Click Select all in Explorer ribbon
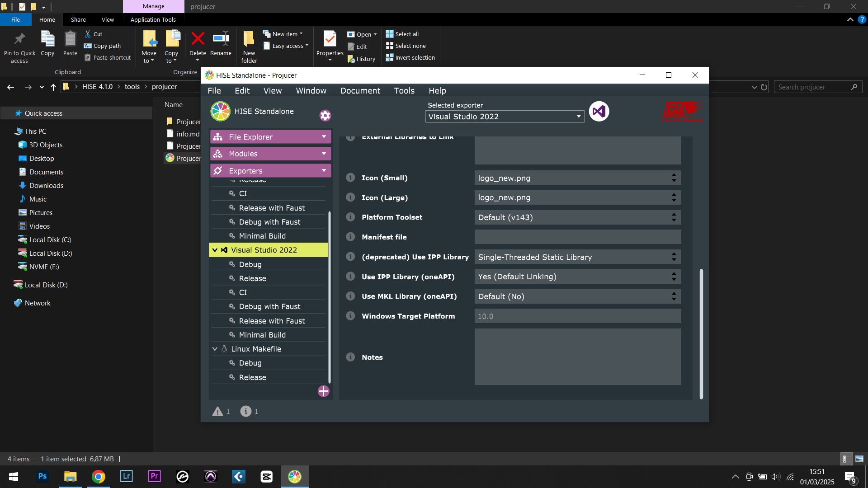Image resolution: width=868 pixels, height=488 pixels. click(x=402, y=34)
